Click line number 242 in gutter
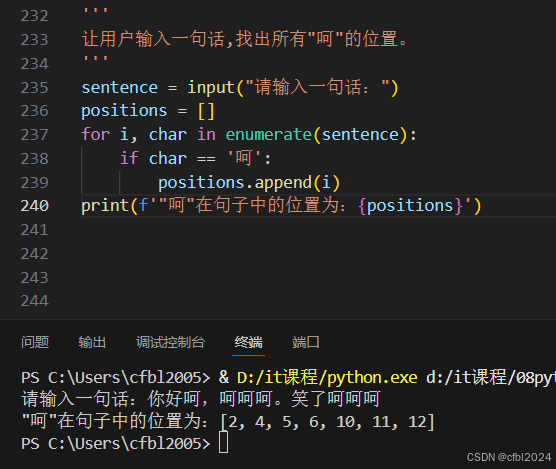This screenshot has height=469, width=556. coord(34,254)
